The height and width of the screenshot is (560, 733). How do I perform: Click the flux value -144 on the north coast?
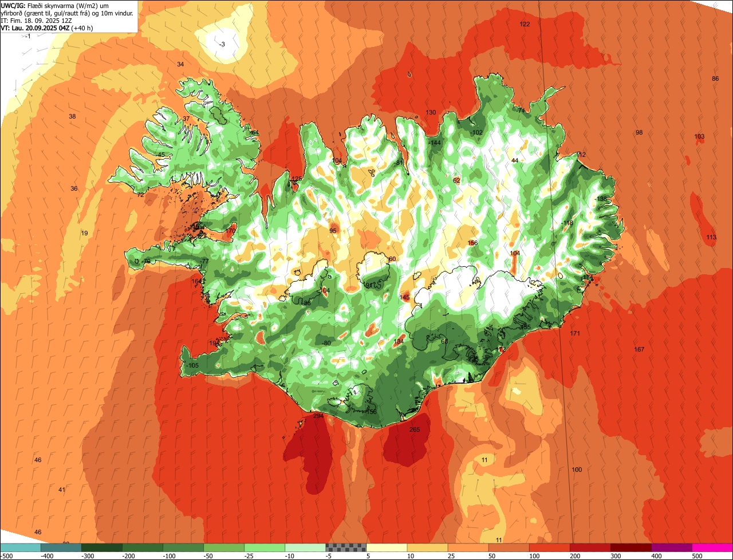tap(435, 143)
